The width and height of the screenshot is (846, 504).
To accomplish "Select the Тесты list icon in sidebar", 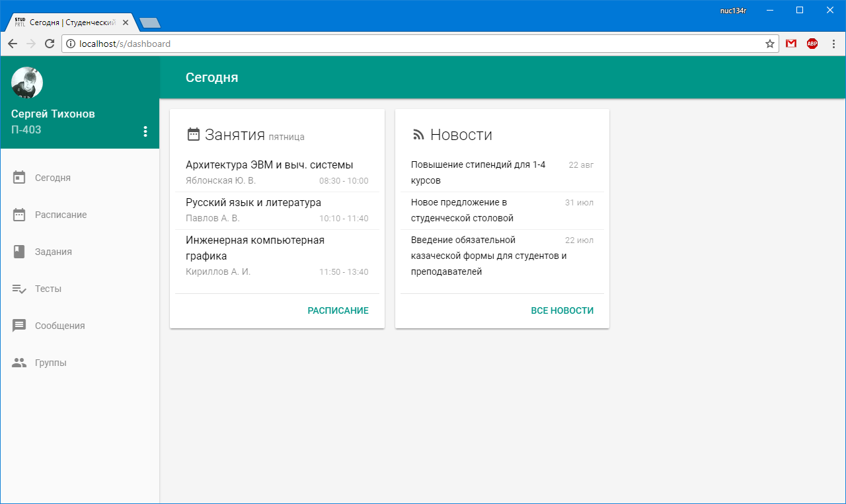I will 19,288.
